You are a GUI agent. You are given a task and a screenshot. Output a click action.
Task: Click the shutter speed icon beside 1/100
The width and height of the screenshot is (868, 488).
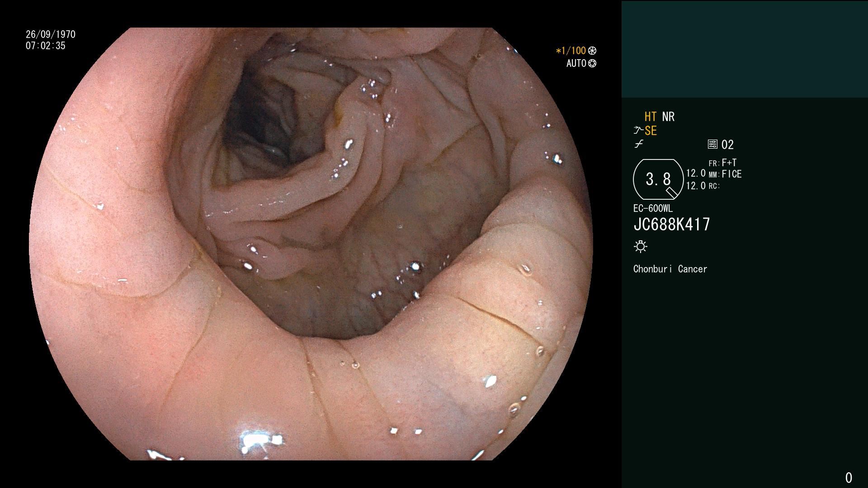(x=592, y=51)
